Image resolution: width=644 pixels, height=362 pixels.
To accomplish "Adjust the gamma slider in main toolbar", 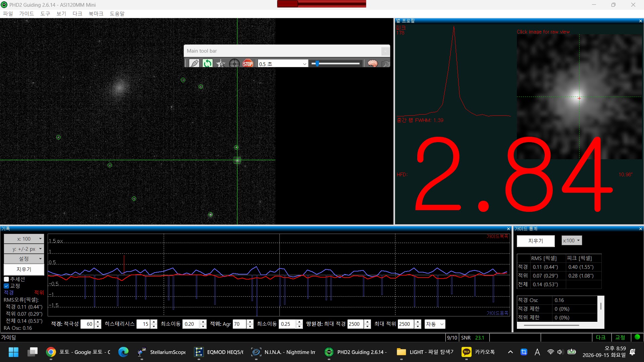I will click(317, 63).
